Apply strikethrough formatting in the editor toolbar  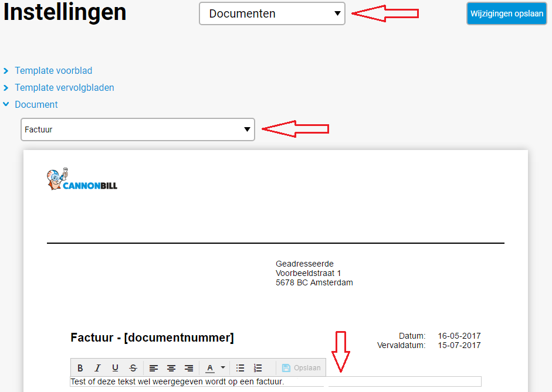[133, 368]
